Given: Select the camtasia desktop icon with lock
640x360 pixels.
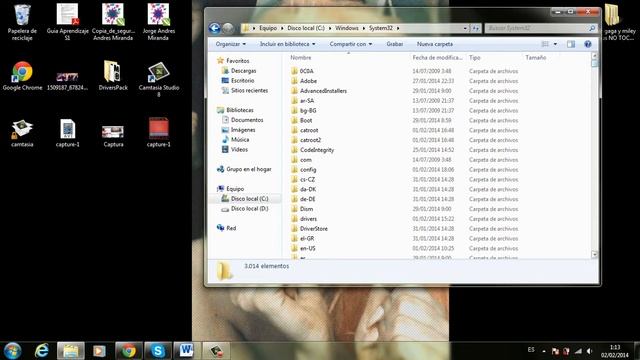Looking at the screenshot, I should 22,133.
